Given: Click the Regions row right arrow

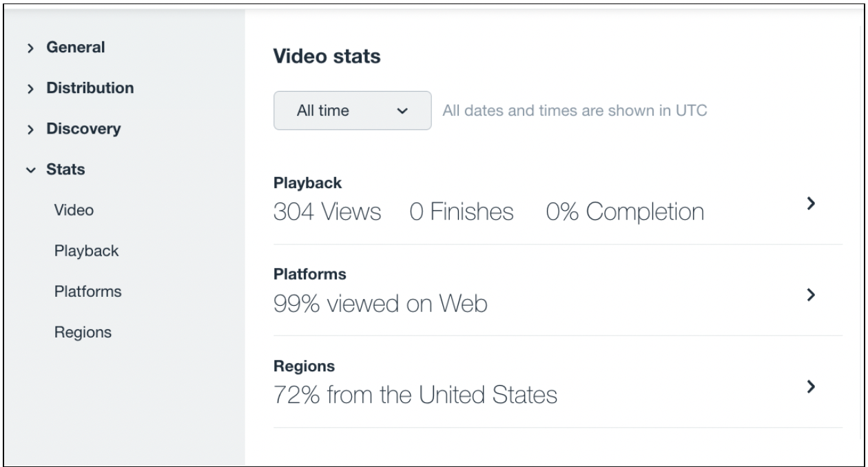Looking at the screenshot, I should point(811,386).
